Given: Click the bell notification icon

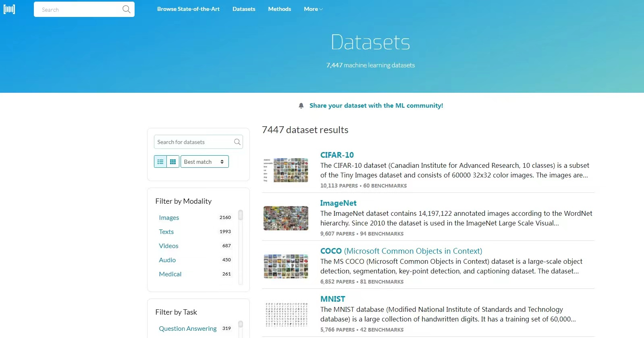Looking at the screenshot, I should 301,106.
